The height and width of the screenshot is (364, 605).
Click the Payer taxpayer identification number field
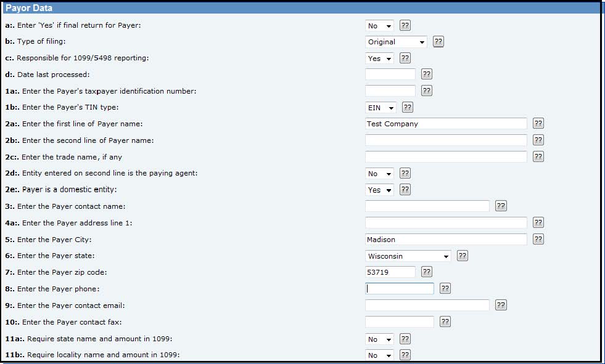click(390, 91)
